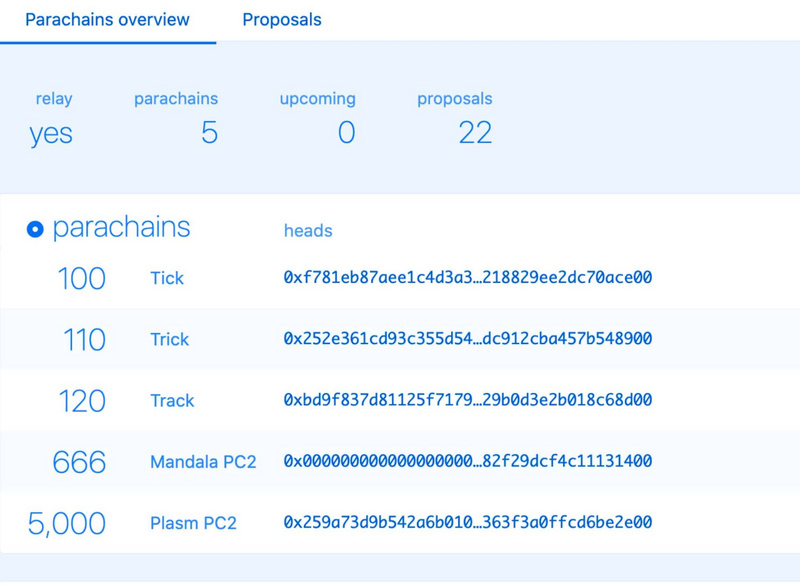
Task: Click the Tick head hash 0xf781eb87
Action: coord(468,278)
